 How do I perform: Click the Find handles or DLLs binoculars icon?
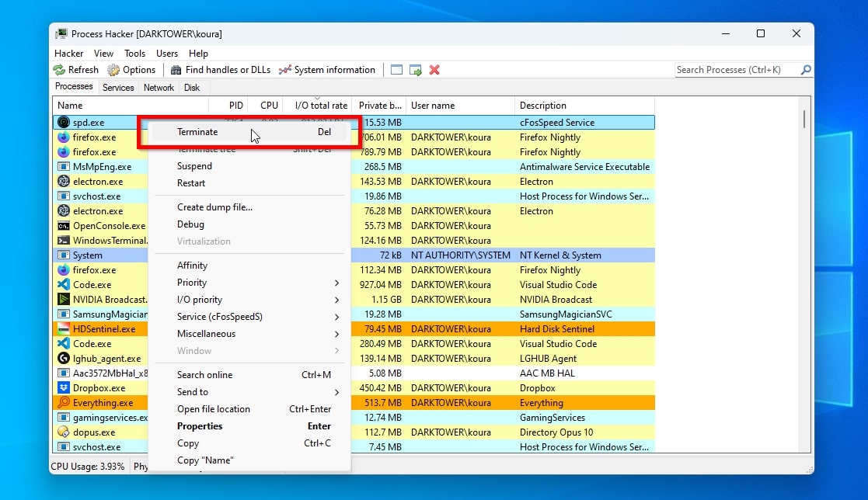[x=176, y=70]
